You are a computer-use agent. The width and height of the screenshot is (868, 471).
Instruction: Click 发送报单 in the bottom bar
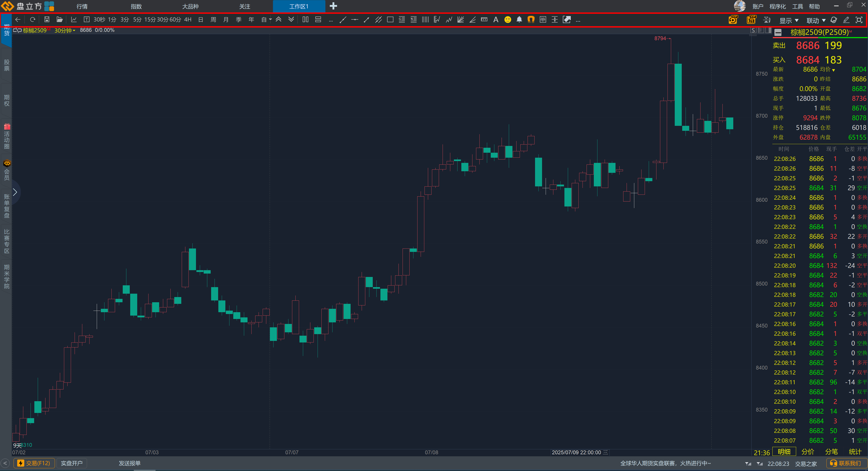tap(129, 463)
